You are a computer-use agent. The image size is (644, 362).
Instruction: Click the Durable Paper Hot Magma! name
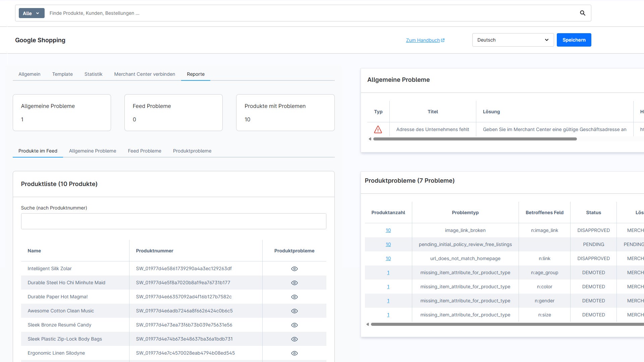pos(58,297)
